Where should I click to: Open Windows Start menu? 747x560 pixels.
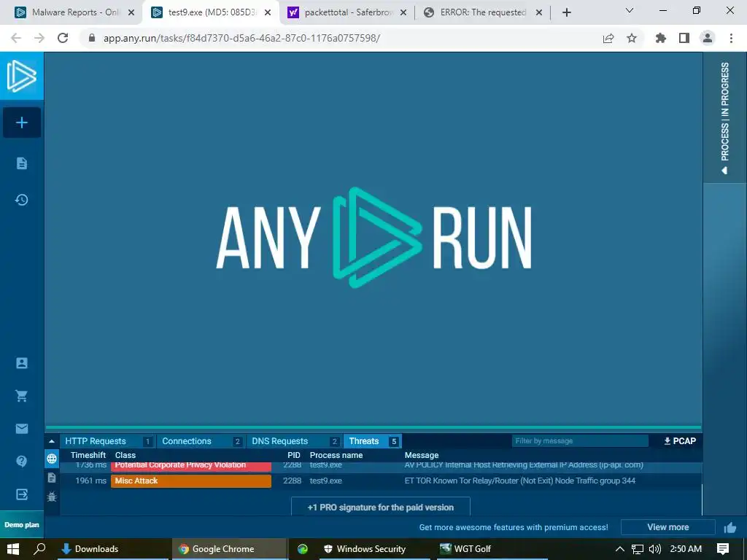click(x=13, y=549)
